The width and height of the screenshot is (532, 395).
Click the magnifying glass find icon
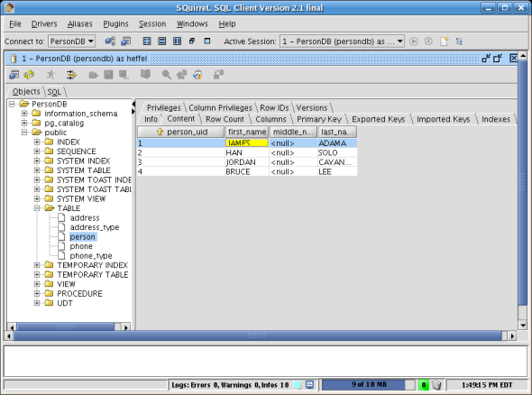166,74
